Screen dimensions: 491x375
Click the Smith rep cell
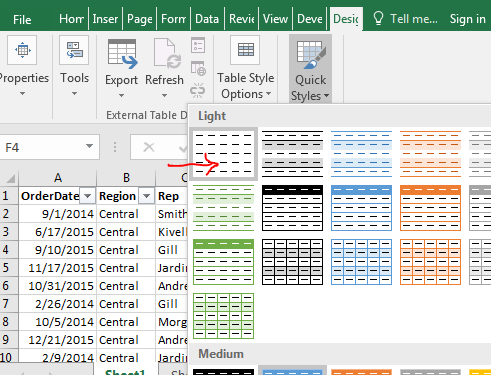pos(172,214)
